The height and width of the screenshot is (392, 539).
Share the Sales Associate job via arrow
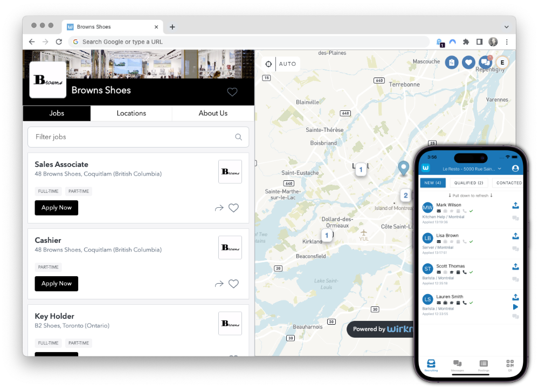tap(219, 208)
